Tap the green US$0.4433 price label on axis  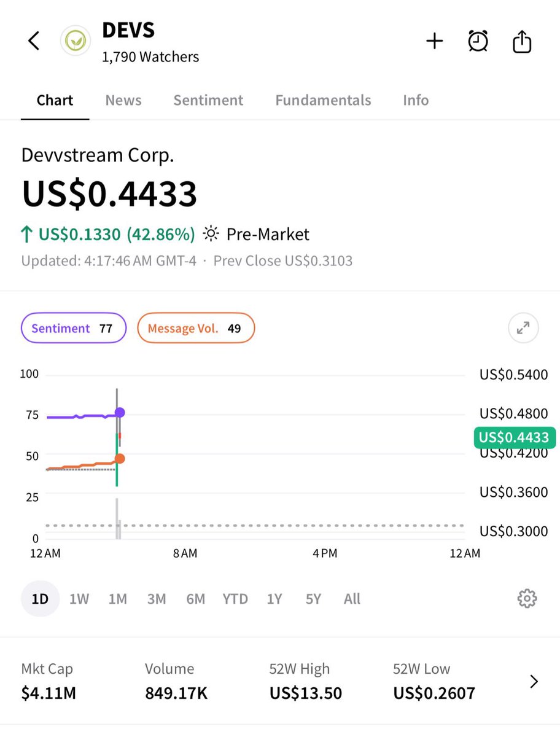pos(515,437)
